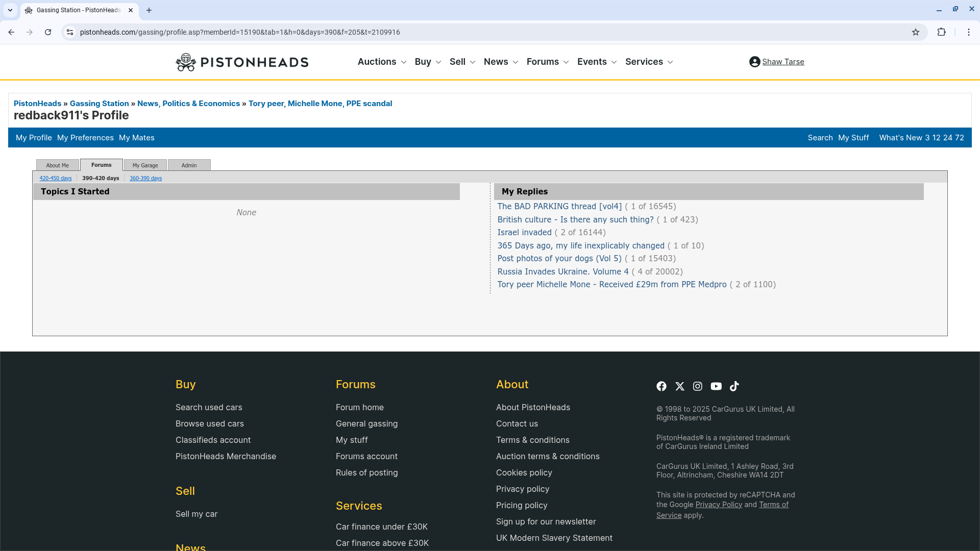This screenshot has width=980, height=551.
Task: Show what's new in 24 hours
Action: click(x=948, y=138)
